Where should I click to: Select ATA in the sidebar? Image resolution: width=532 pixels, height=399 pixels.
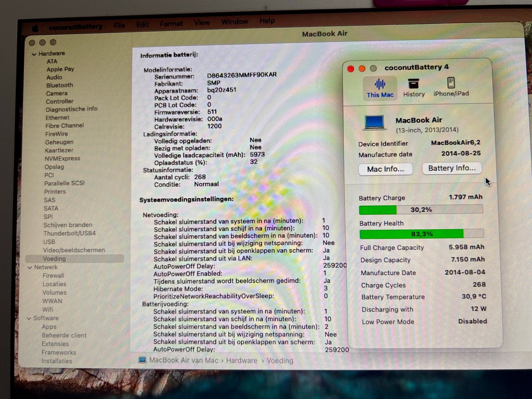(52, 62)
